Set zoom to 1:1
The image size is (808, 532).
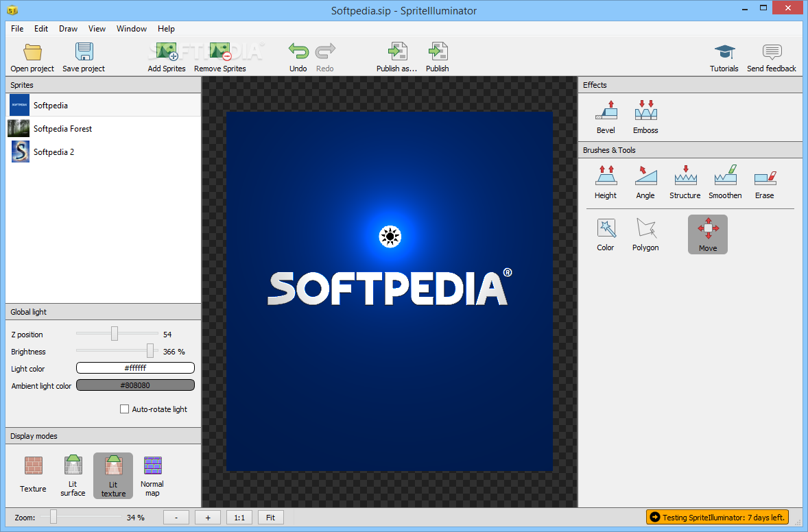pos(239,518)
